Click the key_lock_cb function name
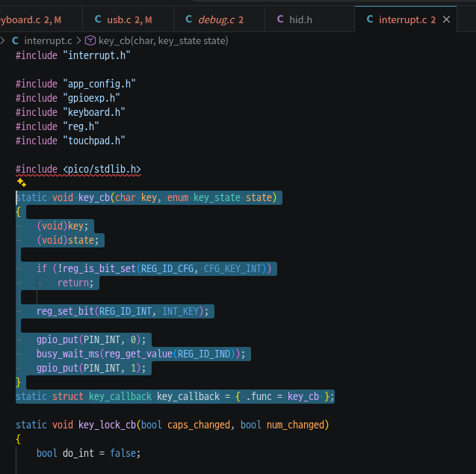476x474 pixels. click(x=107, y=425)
